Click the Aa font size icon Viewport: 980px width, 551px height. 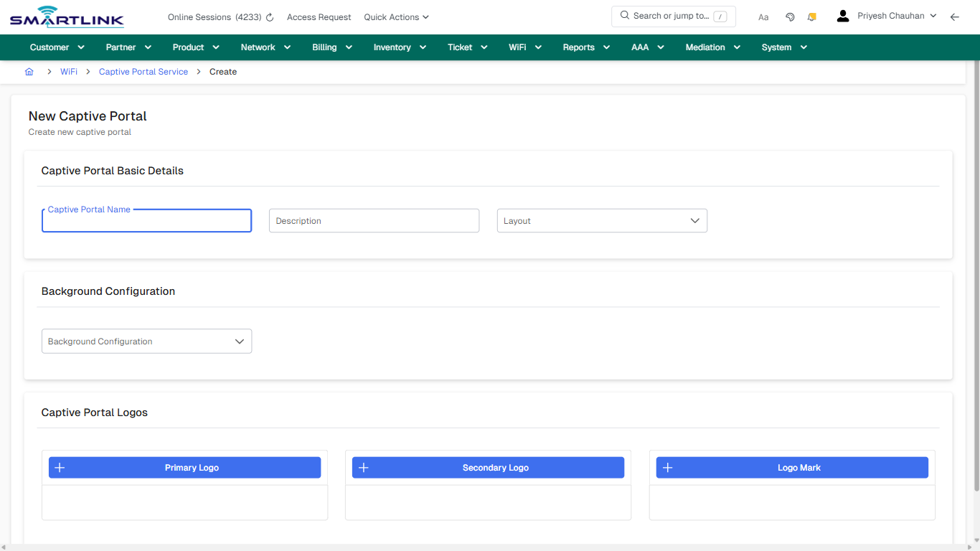(763, 17)
